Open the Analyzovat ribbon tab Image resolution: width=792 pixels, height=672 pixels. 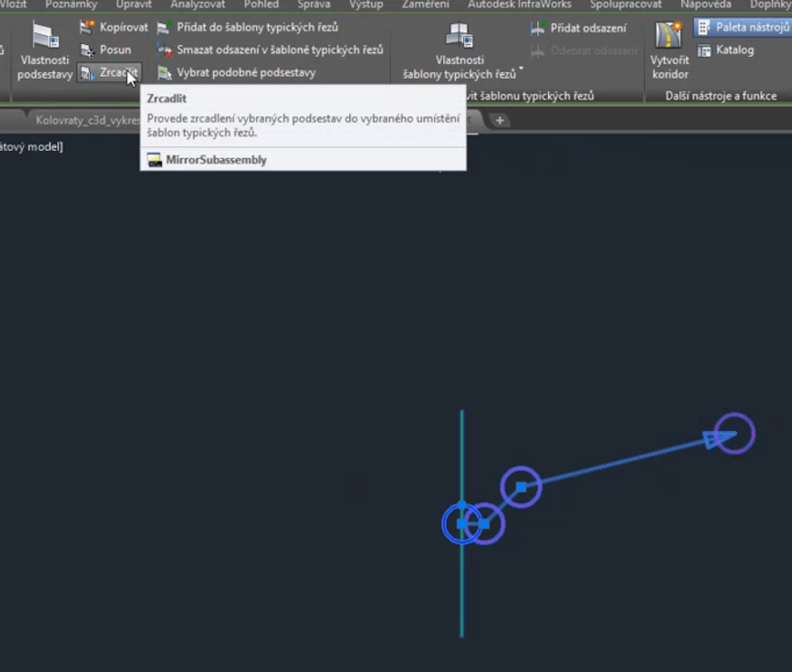coord(197,5)
